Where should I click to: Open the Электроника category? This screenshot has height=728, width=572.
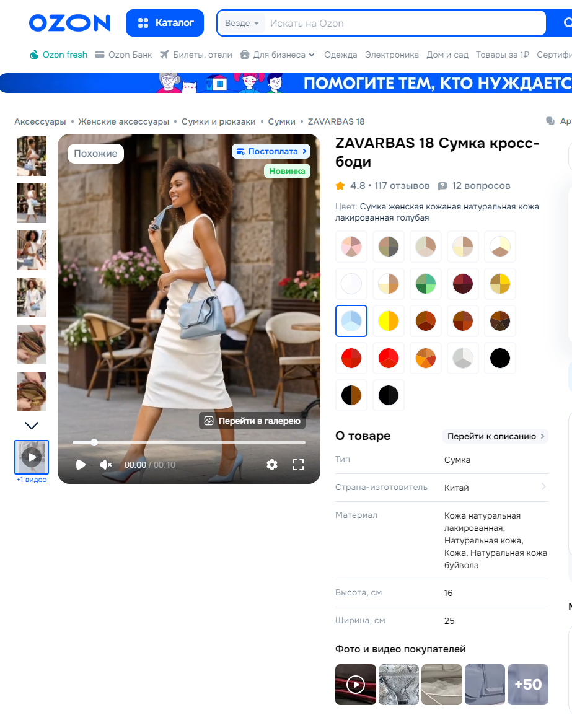(392, 55)
